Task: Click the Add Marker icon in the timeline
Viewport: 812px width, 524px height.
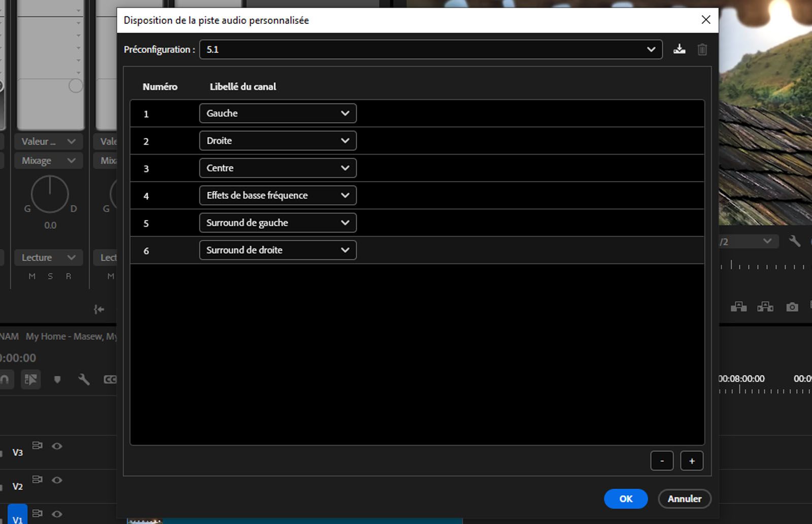Action: pos(57,379)
